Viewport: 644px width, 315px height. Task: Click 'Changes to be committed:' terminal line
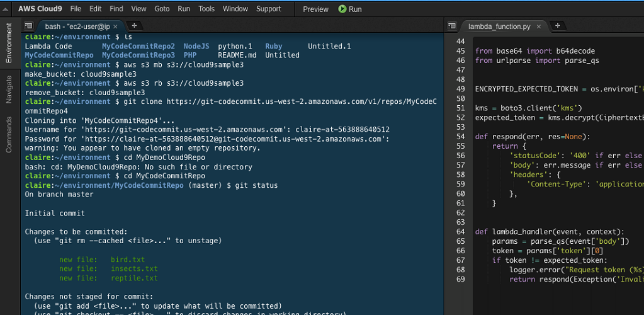pyautogui.click(x=76, y=232)
